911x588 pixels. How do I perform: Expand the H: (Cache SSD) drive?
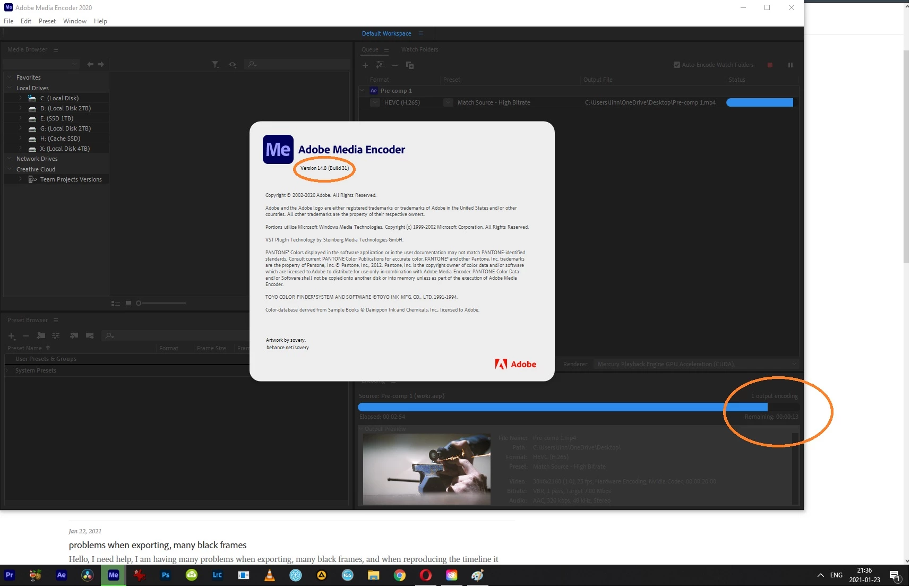pyautogui.click(x=20, y=139)
